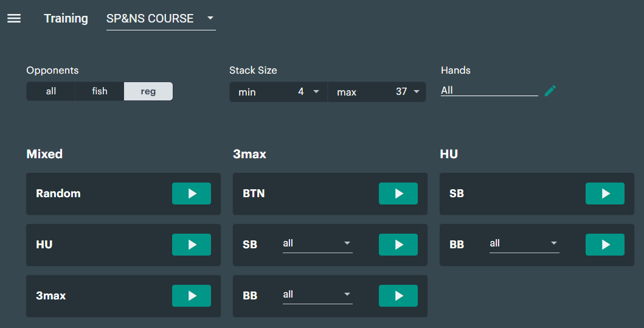Expand the 3max SB all dropdown
The height and width of the screenshot is (328, 644).
click(317, 244)
